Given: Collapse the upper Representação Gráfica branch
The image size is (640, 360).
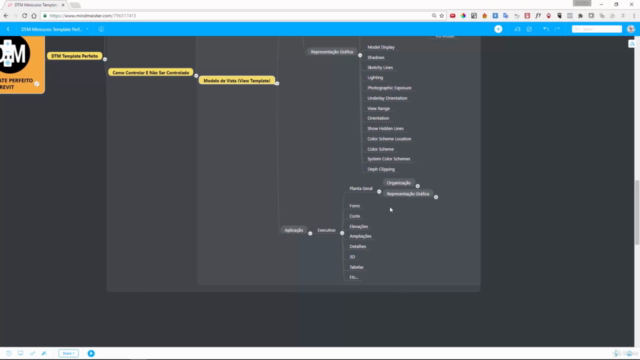Looking at the screenshot, I should pos(360,55).
